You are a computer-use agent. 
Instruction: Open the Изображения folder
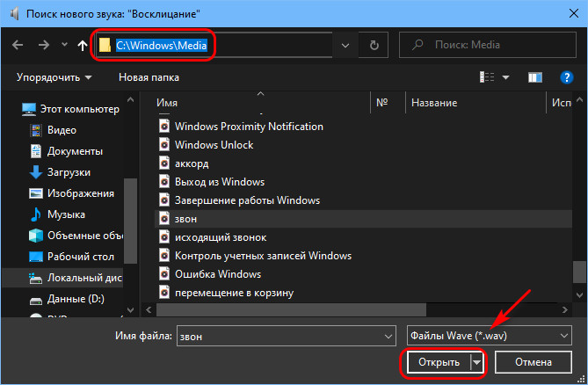[x=71, y=193]
